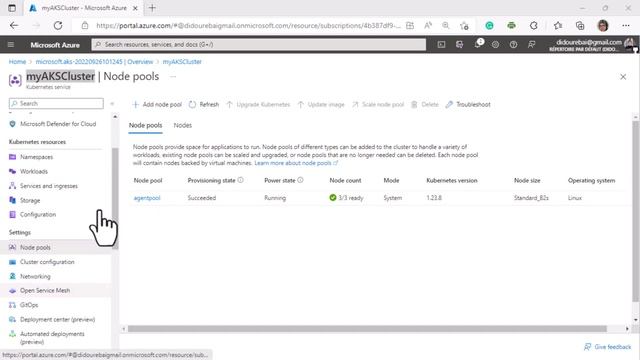Click the sidebar vertical scrollbar
Screen dimensions: 640x360
point(115,198)
